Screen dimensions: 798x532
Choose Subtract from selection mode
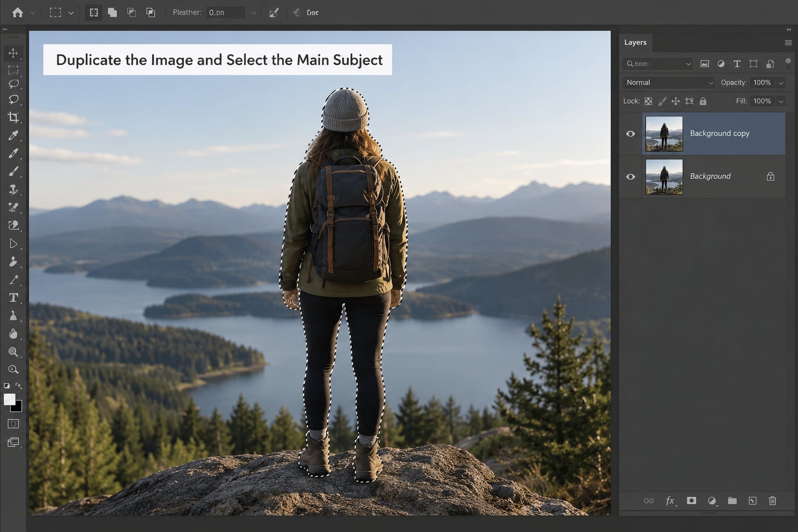(131, 12)
